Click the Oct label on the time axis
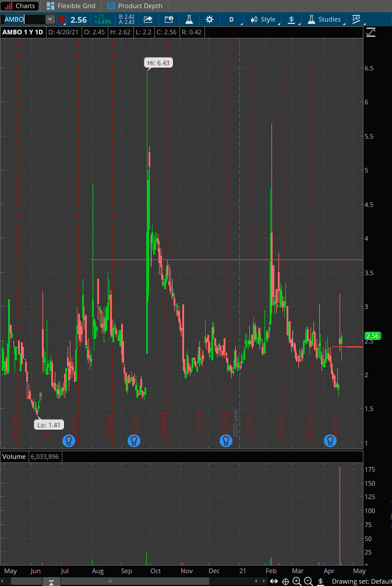This screenshot has height=586, width=392. pyautogui.click(x=156, y=571)
